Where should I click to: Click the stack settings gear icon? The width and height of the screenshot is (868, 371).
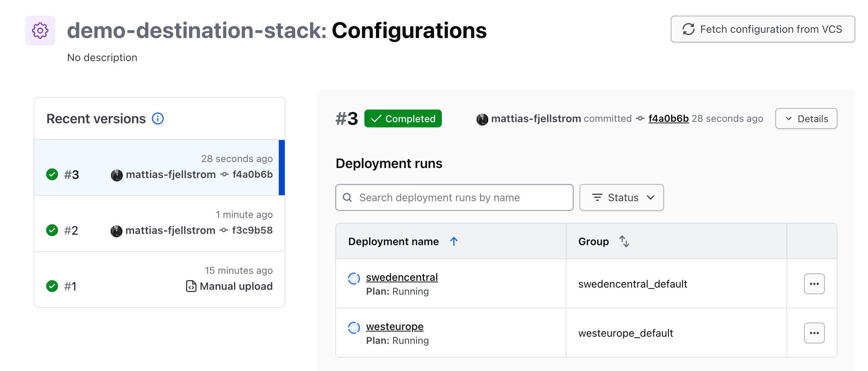tap(40, 30)
